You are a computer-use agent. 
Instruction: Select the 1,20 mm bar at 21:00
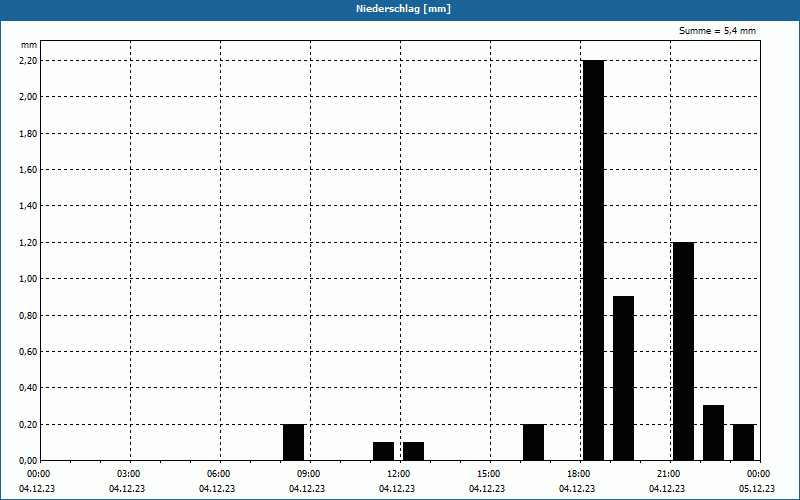[x=684, y=352]
